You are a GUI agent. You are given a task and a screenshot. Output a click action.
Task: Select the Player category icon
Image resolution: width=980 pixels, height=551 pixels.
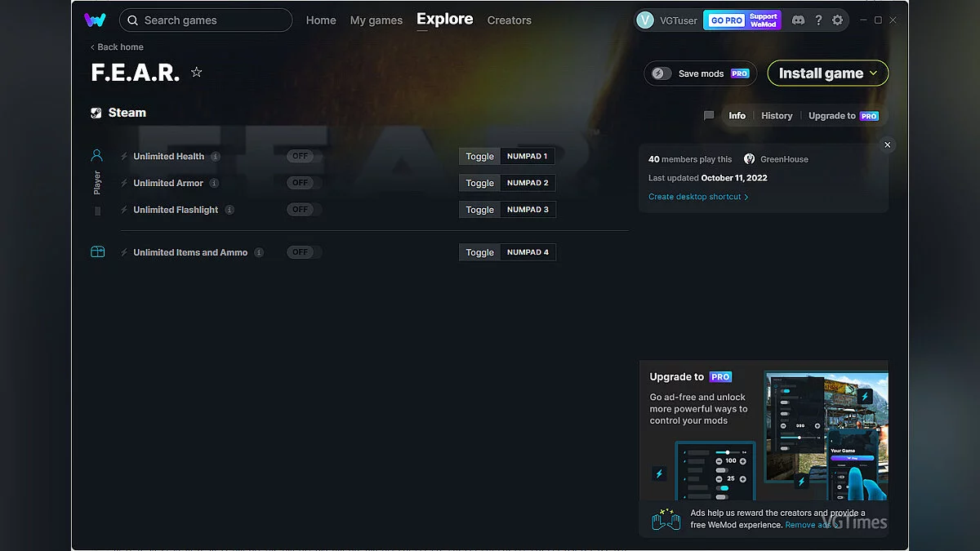[97, 155]
